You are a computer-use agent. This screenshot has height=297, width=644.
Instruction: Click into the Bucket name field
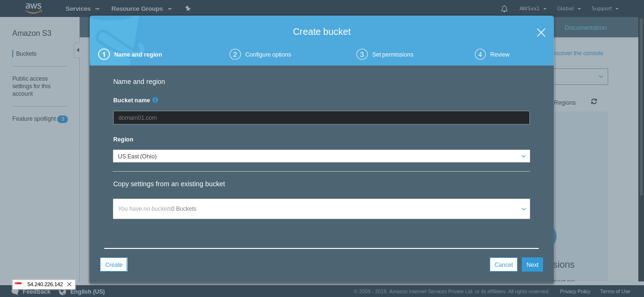[321, 117]
